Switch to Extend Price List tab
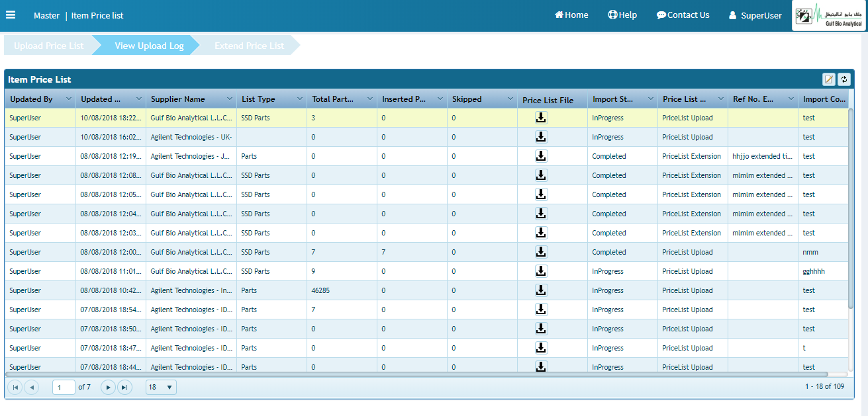The height and width of the screenshot is (416, 868). [x=249, y=46]
